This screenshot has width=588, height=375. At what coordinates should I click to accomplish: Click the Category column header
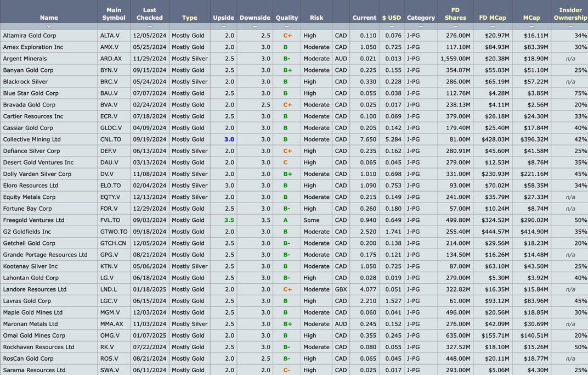click(x=421, y=18)
